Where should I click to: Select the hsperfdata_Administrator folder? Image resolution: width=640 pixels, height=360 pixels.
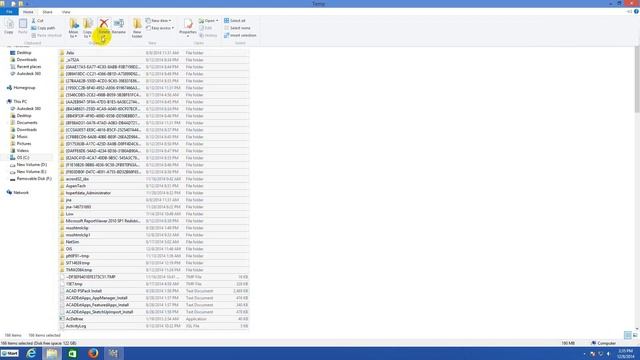coord(154,193)
